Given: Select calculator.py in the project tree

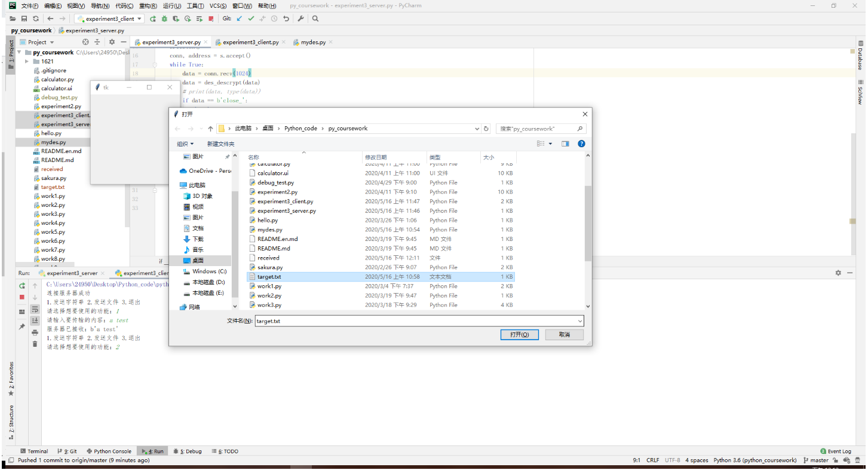Looking at the screenshot, I should coord(57,79).
